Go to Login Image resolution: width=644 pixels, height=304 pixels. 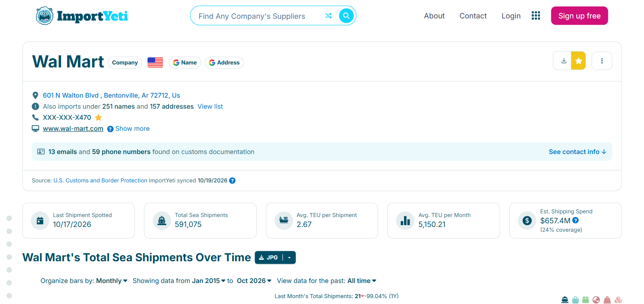coord(511,16)
